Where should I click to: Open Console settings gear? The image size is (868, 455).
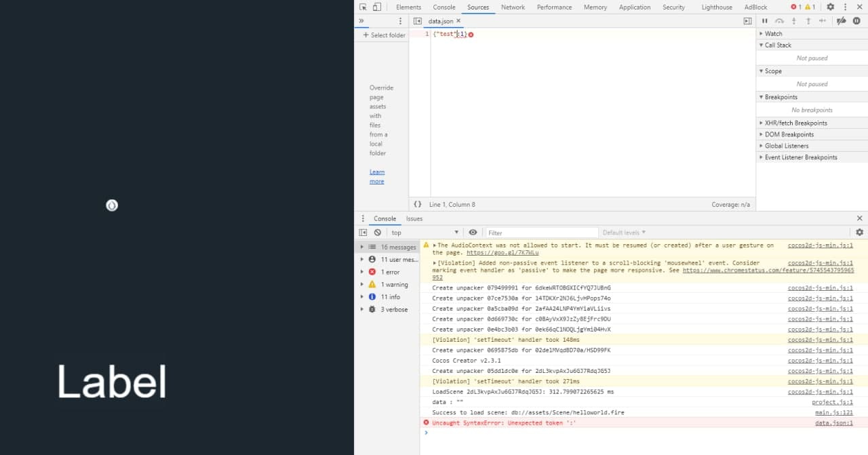coord(859,233)
